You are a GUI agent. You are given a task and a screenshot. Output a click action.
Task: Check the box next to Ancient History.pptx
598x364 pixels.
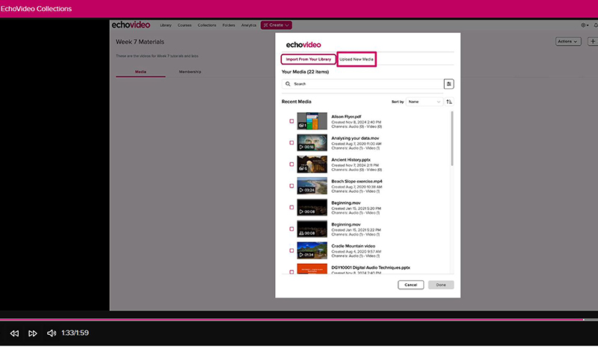coord(292,164)
